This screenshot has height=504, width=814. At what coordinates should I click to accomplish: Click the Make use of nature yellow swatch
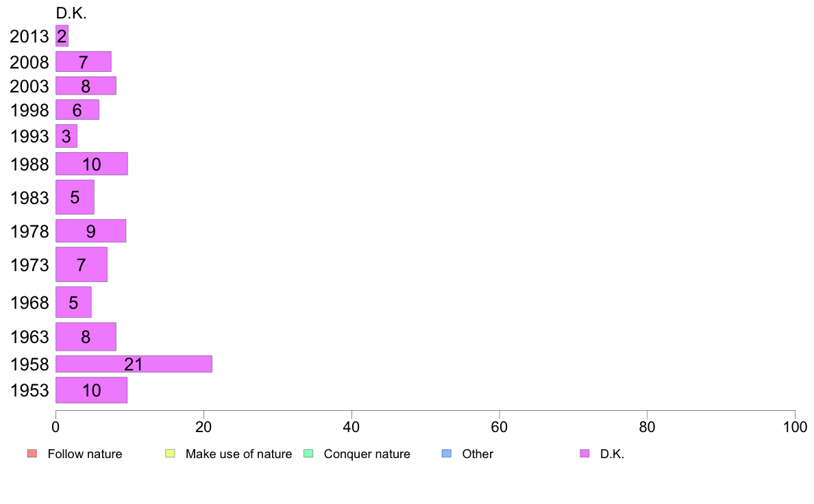[x=171, y=453]
